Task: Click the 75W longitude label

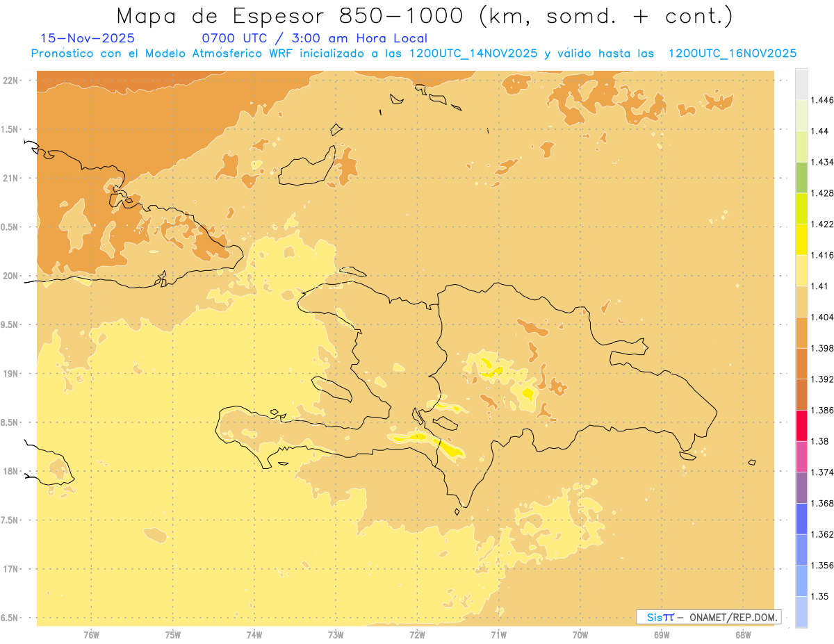Action: [x=172, y=635]
